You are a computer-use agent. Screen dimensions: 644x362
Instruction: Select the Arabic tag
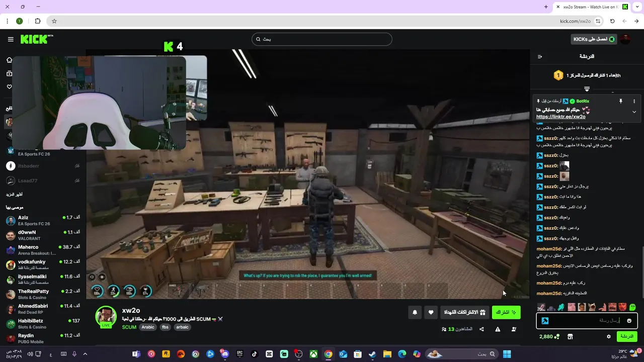(148, 327)
